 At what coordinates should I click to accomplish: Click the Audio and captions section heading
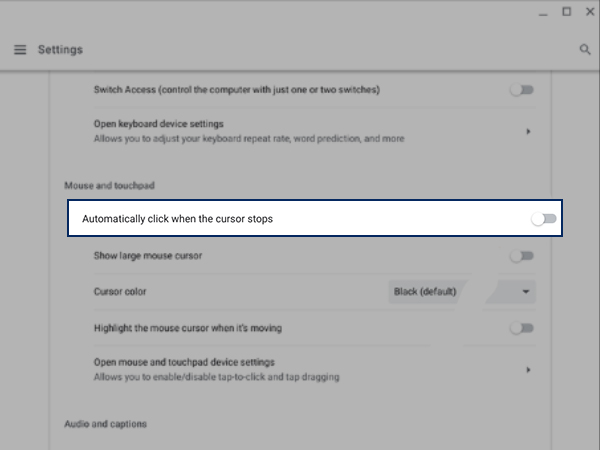click(105, 424)
